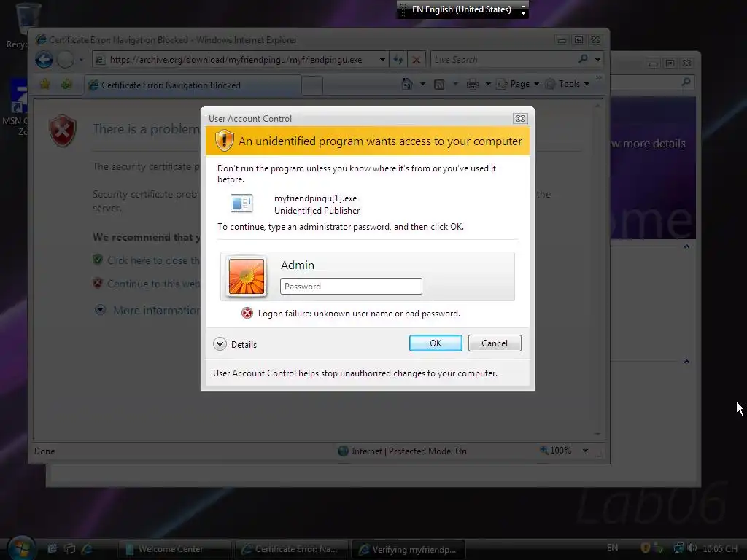Click Internet Explorer Back button
The image size is (747, 560).
pos(44,60)
